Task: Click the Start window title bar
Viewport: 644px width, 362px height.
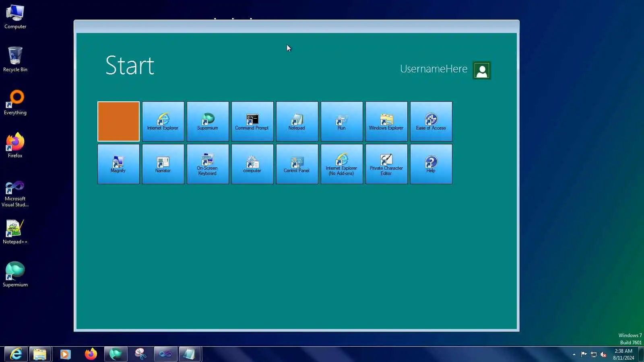Action: [x=297, y=27]
